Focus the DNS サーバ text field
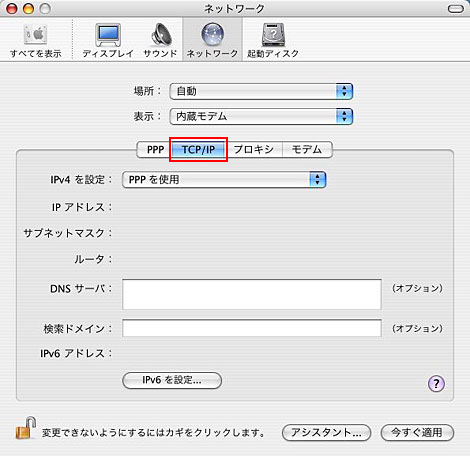 pos(252,294)
